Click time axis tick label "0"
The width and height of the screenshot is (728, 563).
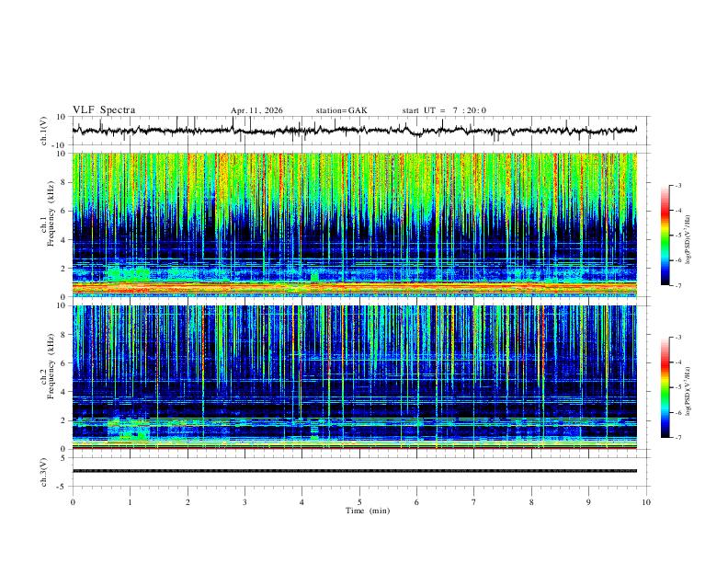click(73, 502)
